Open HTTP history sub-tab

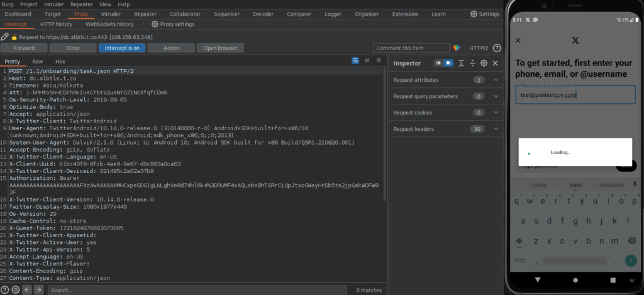pos(56,25)
